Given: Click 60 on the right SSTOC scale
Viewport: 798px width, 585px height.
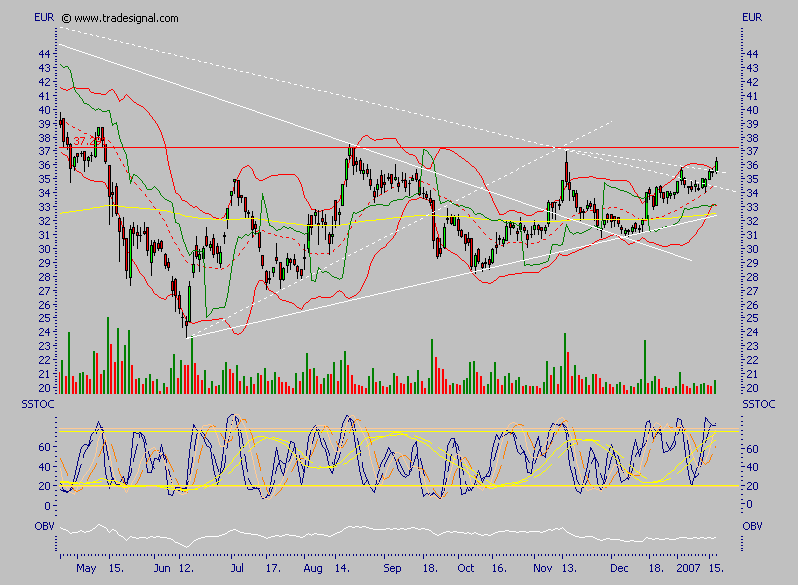Looking at the screenshot, I should pos(752,449).
